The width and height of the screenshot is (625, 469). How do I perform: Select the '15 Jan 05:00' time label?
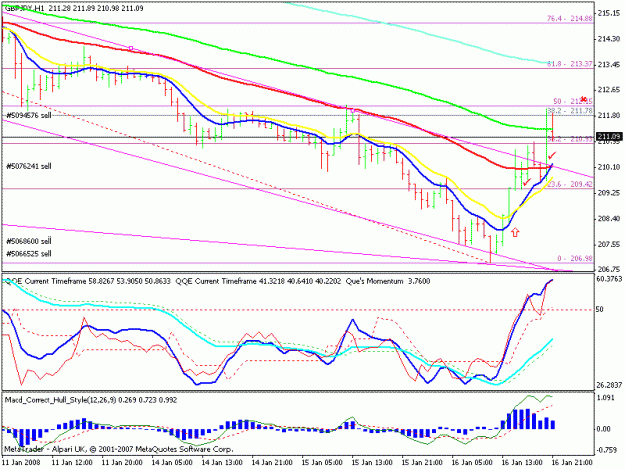tap(322, 462)
